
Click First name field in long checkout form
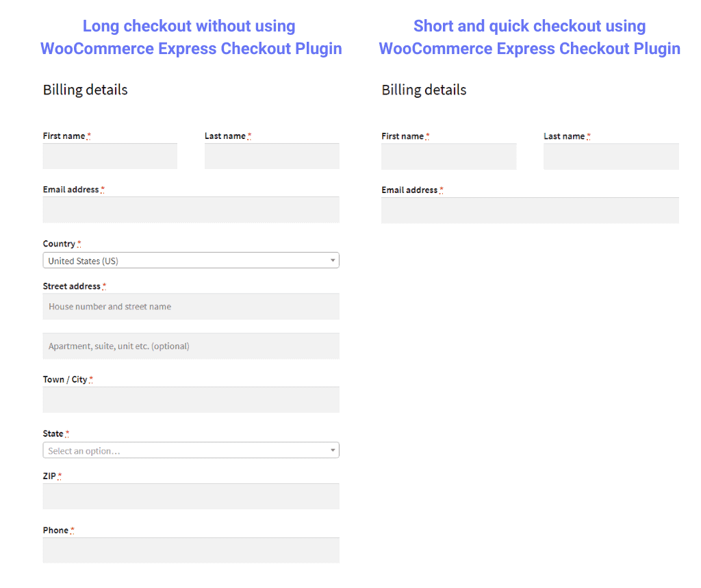[x=110, y=156]
